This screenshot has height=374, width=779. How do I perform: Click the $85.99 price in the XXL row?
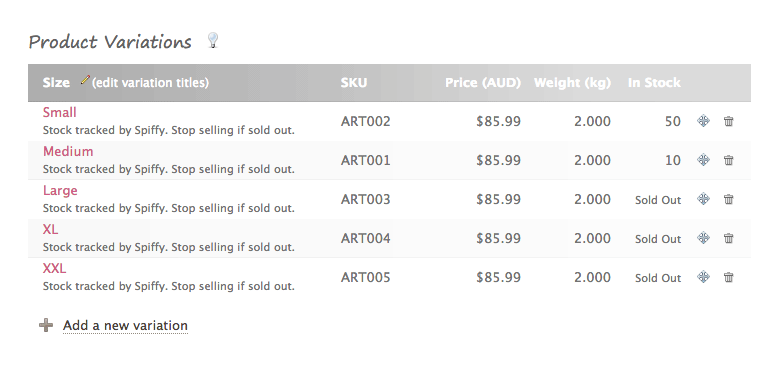click(x=498, y=277)
